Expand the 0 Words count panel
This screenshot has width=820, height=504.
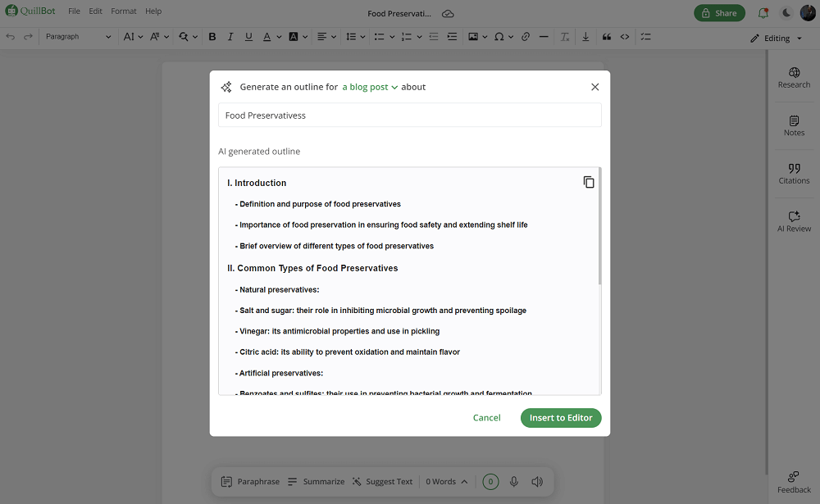pyautogui.click(x=447, y=482)
